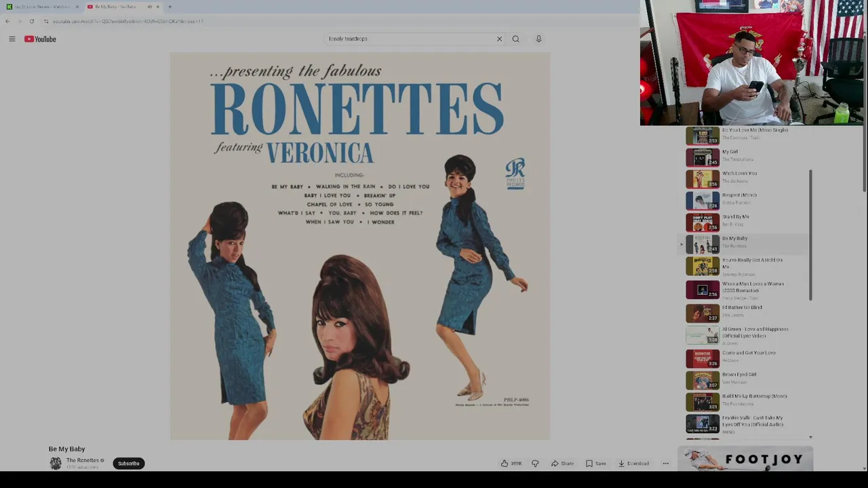Open The Ronettes channel avatar
This screenshot has width=868, height=488.
pos(56,464)
